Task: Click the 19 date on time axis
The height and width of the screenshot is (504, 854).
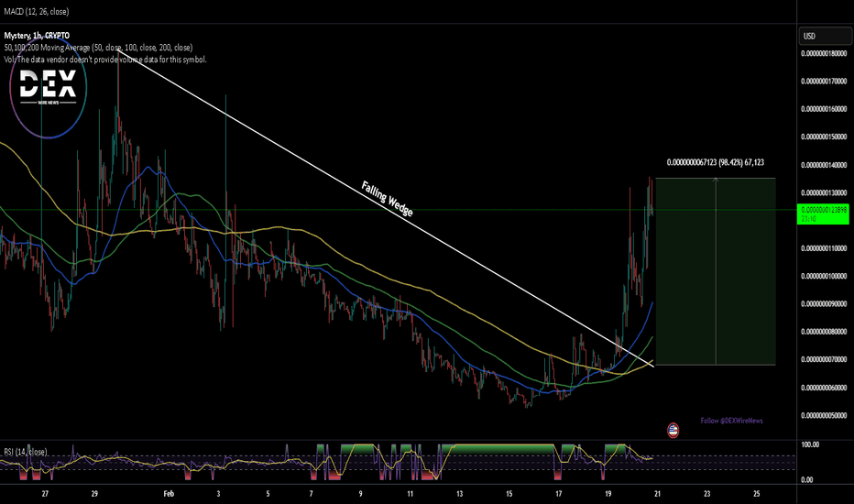Action: 608,494
